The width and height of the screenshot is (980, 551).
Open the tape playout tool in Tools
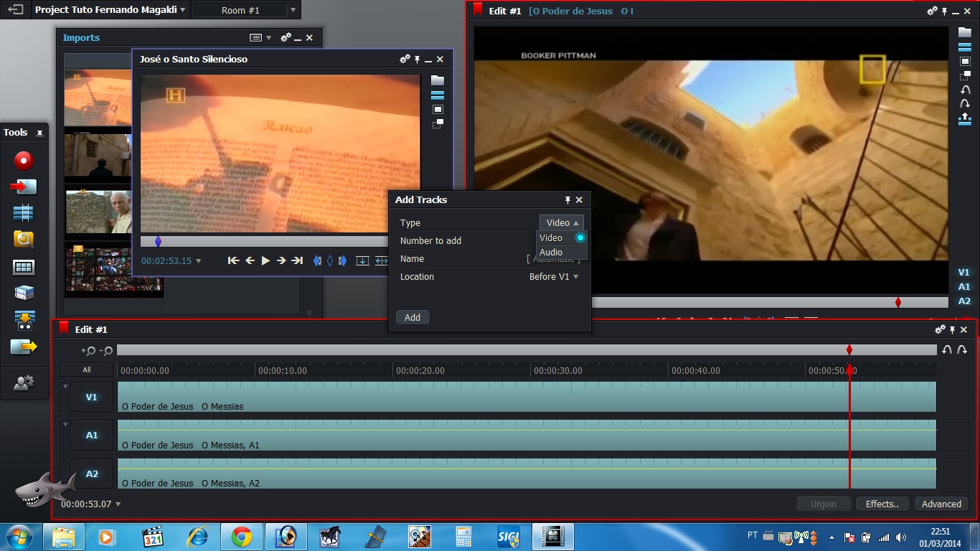tap(24, 320)
